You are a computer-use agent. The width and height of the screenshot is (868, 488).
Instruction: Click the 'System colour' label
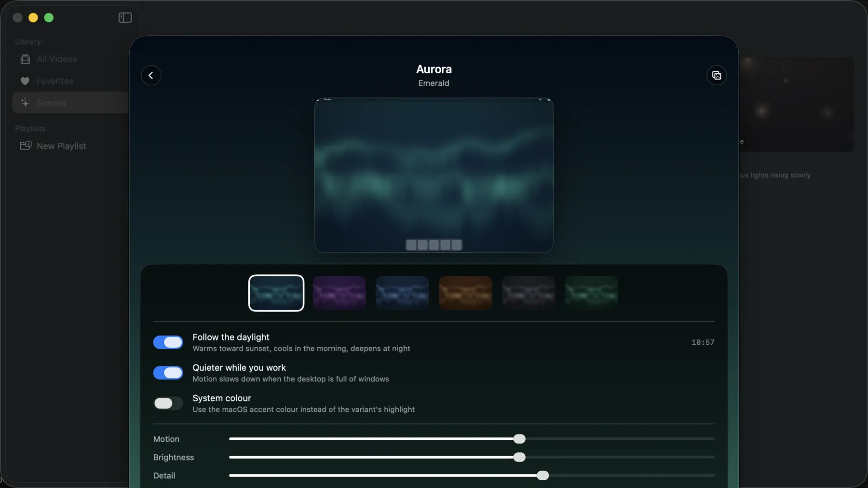tap(222, 398)
